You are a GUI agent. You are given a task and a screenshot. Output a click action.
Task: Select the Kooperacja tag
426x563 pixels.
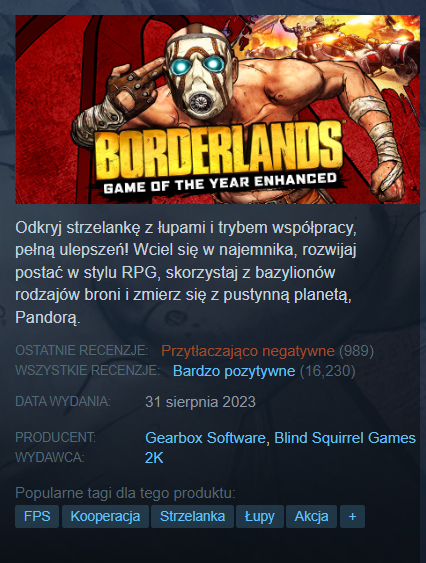105,516
